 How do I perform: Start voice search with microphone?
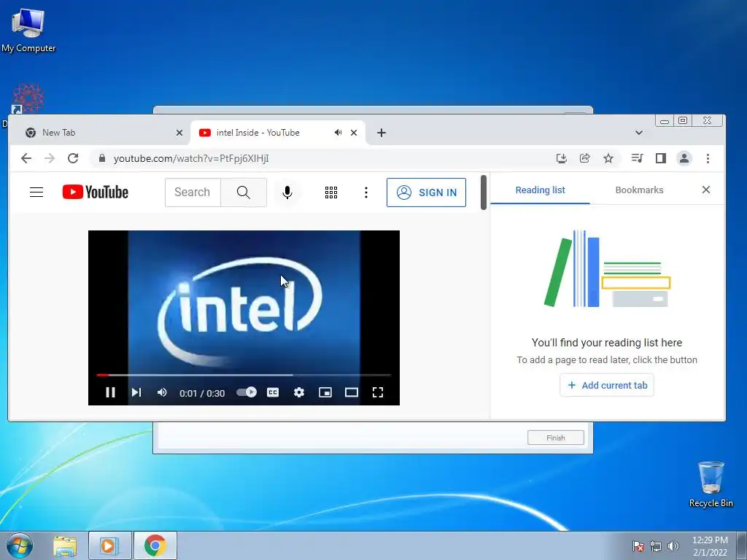click(287, 192)
